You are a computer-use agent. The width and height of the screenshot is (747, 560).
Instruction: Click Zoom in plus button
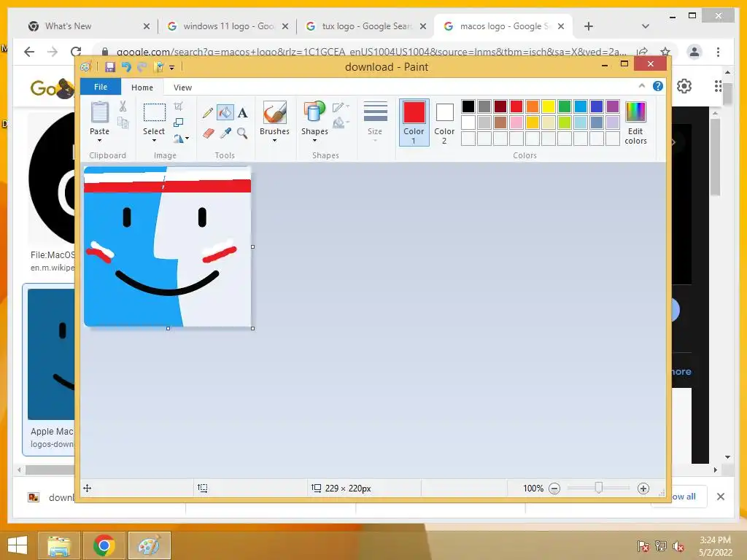point(643,488)
